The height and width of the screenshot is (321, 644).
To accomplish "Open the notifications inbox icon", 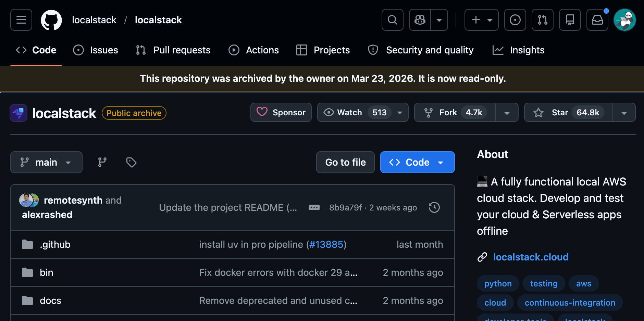I will point(597,20).
